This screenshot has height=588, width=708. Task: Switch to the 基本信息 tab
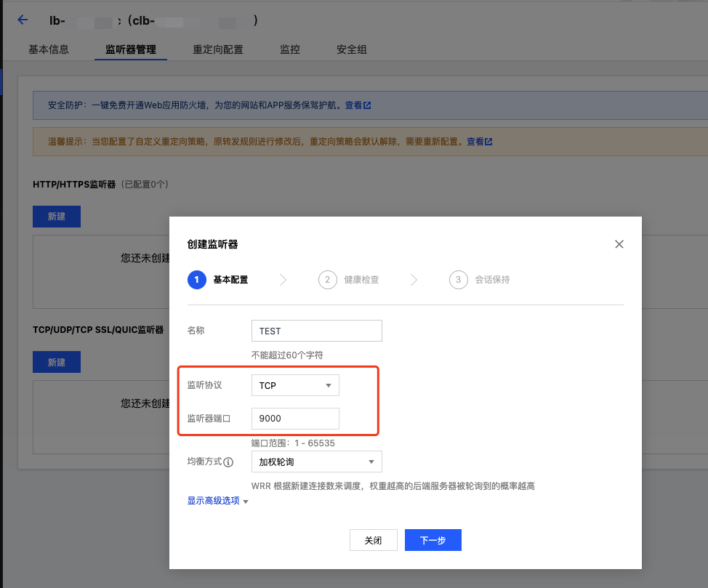click(x=49, y=49)
